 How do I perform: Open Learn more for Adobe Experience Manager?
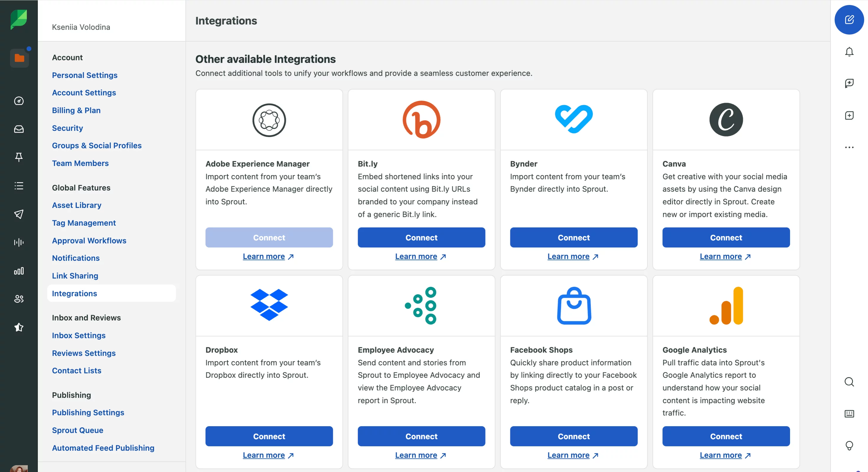pos(268,257)
